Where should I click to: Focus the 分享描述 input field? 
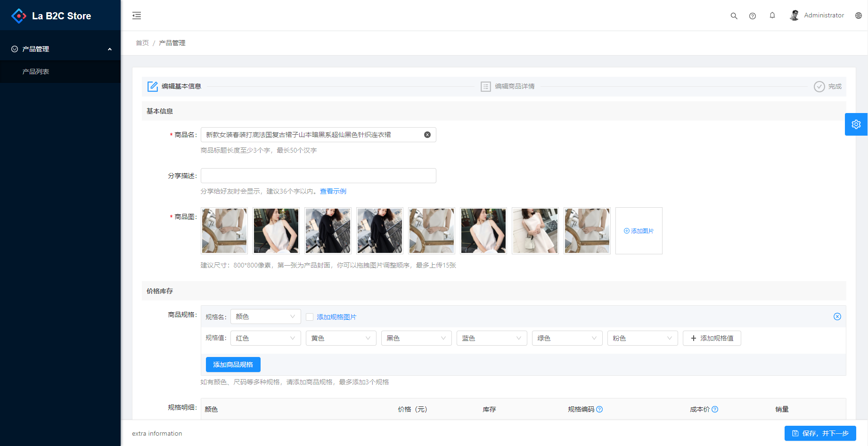(x=319, y=176)
